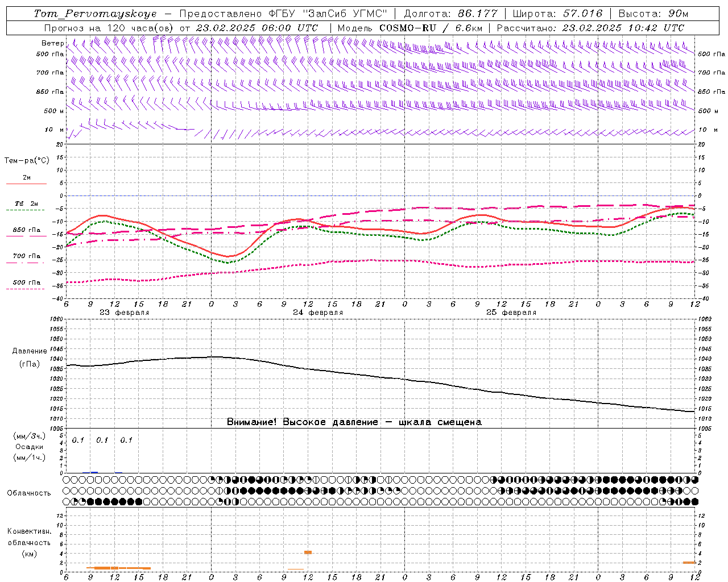Click the warning Внимание! Высокое давление – шкала смещена
This screenshot has width=728, height=582.
pyautogui.click(x=354, y=422)
